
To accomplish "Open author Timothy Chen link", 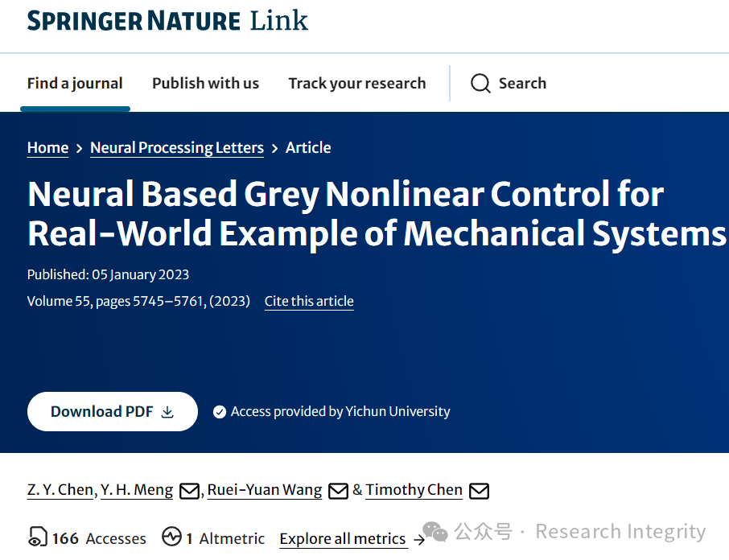I will click(x=414, y=490).
